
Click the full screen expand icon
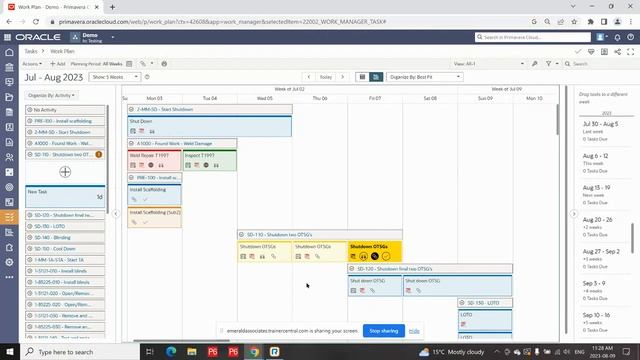pos(631,51)
